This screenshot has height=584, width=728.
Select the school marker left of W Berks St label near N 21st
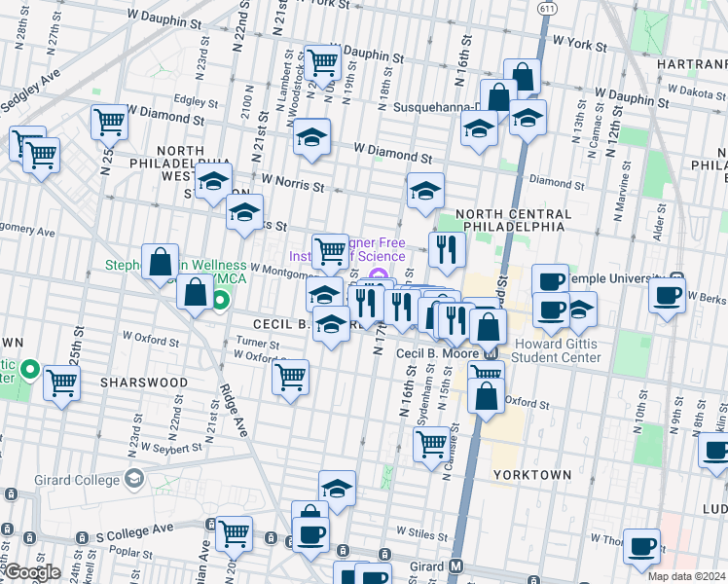pos(244,212)
